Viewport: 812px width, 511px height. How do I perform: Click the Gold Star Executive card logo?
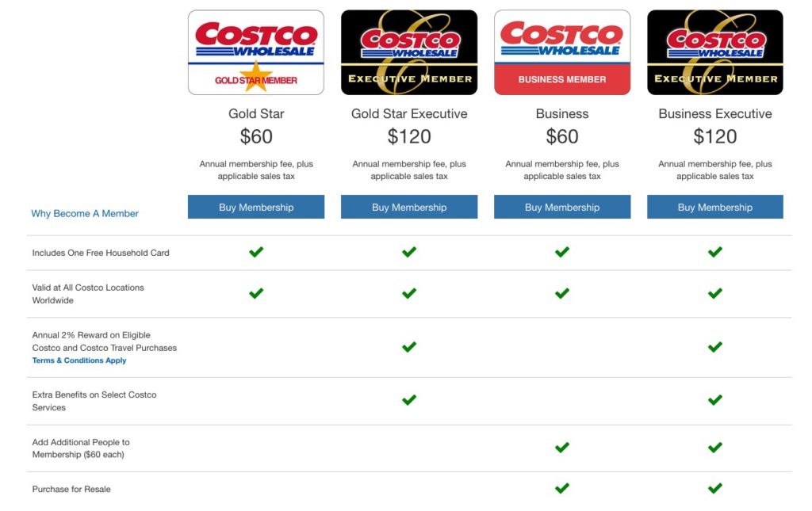(x=408, y=51)
